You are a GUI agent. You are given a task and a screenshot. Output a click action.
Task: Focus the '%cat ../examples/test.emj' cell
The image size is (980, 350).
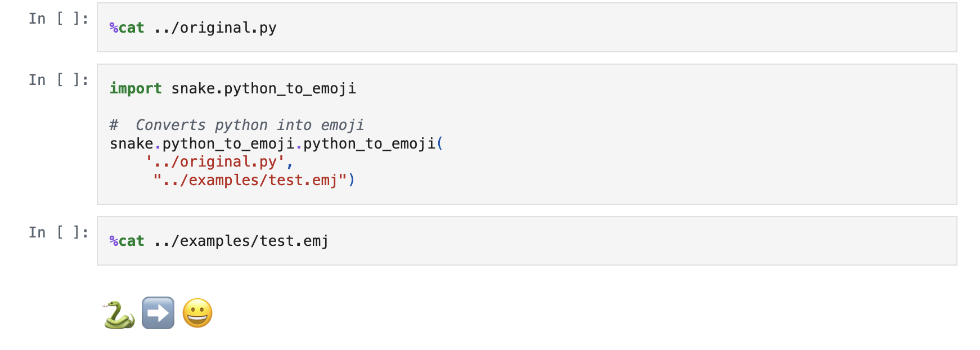563,241
